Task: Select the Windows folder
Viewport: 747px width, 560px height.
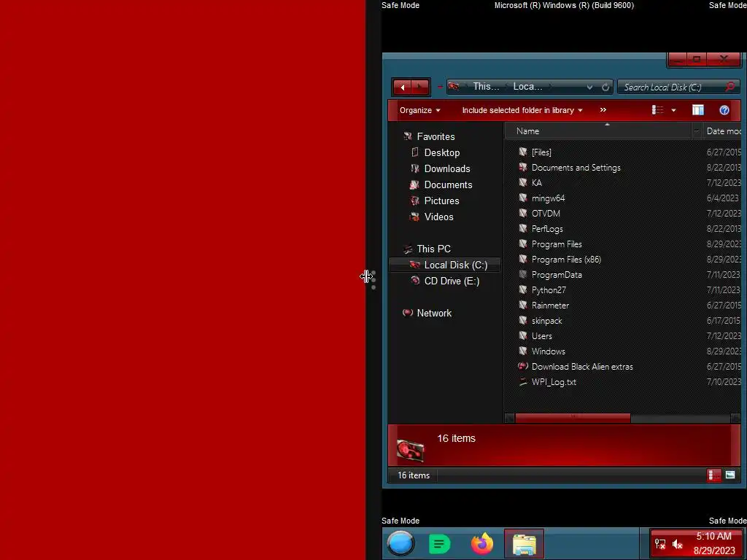Action: pos(549,351)
